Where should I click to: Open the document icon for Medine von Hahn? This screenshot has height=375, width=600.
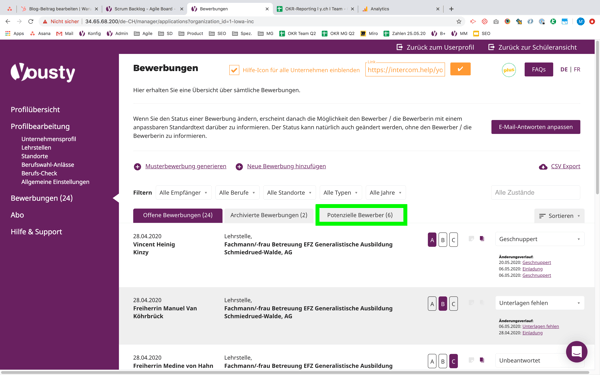click(x=482, y=360)
